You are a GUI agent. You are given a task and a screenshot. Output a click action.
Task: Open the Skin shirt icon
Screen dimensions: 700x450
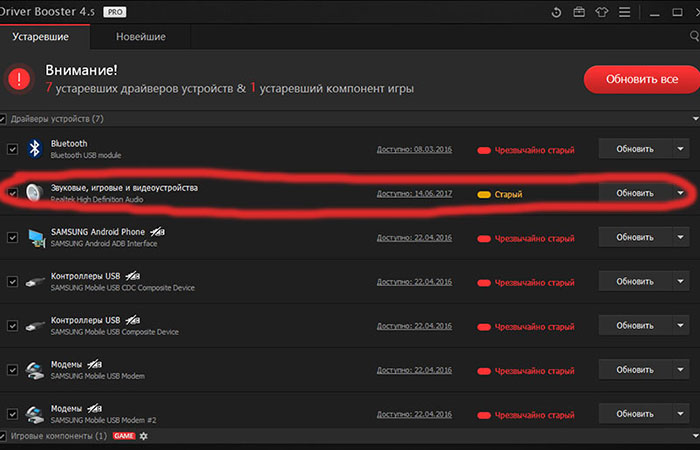[x=601, y=12]
